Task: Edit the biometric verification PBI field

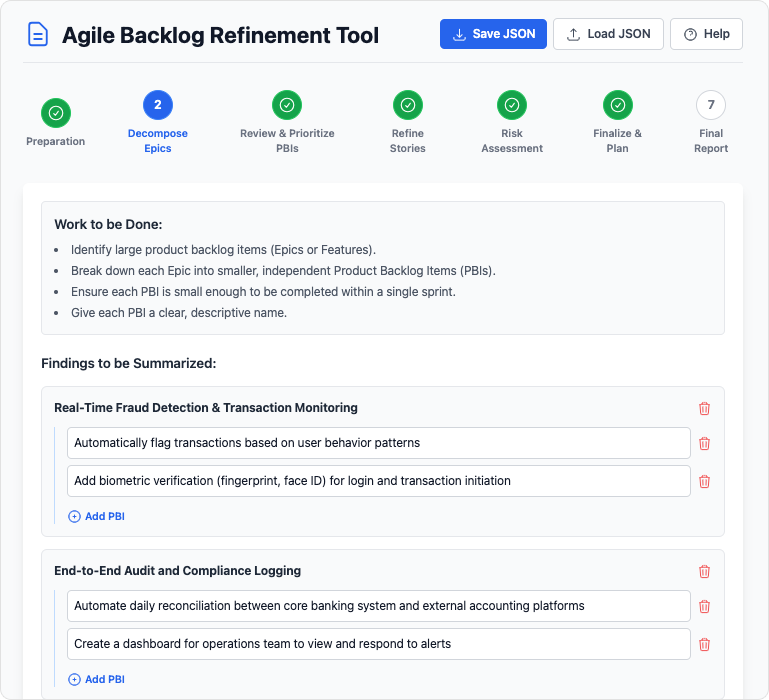Action: 379,481
